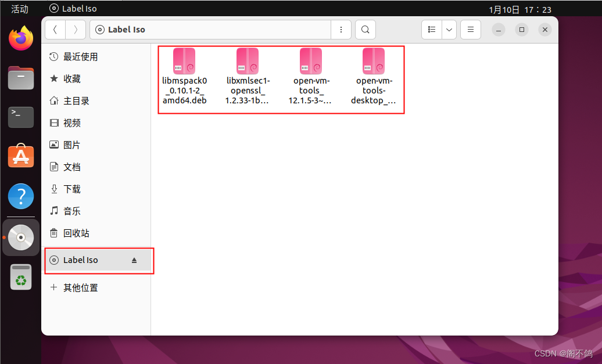This screenshot has width=602, height=364.
Task: Click the back navigation arrow
Action: (x=55, y=30)
